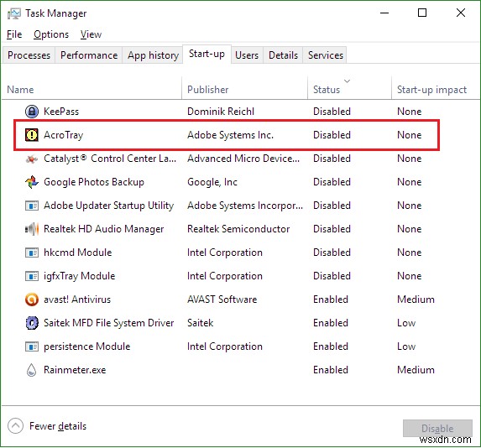Select the Start-up tab
This screenshot has width=481, height=448.
click(x=207, y=54)
